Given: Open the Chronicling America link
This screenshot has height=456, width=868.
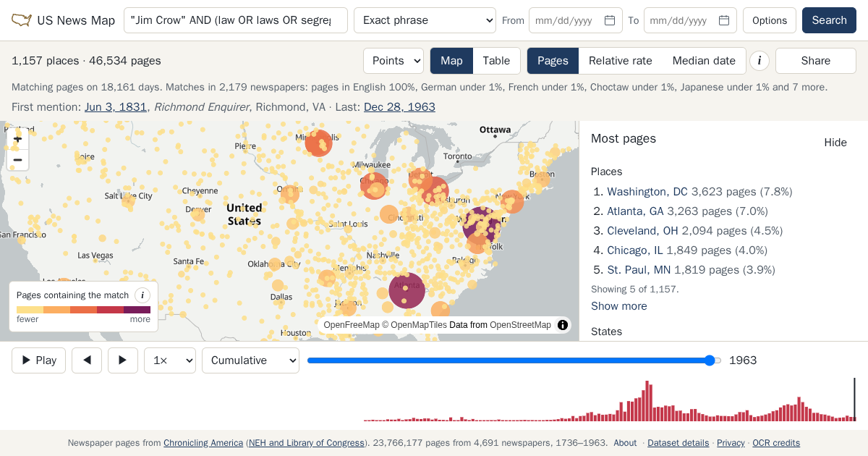Looking at the screenshot, I should point(203,443).
